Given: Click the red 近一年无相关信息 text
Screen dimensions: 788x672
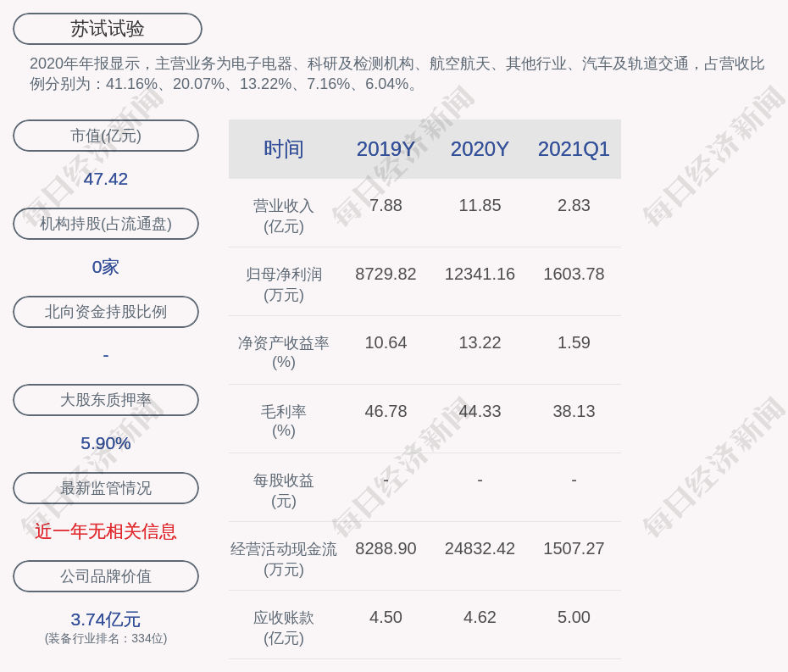Looking at the screenshot, I should pyautogui.click(x=106, y=531).
